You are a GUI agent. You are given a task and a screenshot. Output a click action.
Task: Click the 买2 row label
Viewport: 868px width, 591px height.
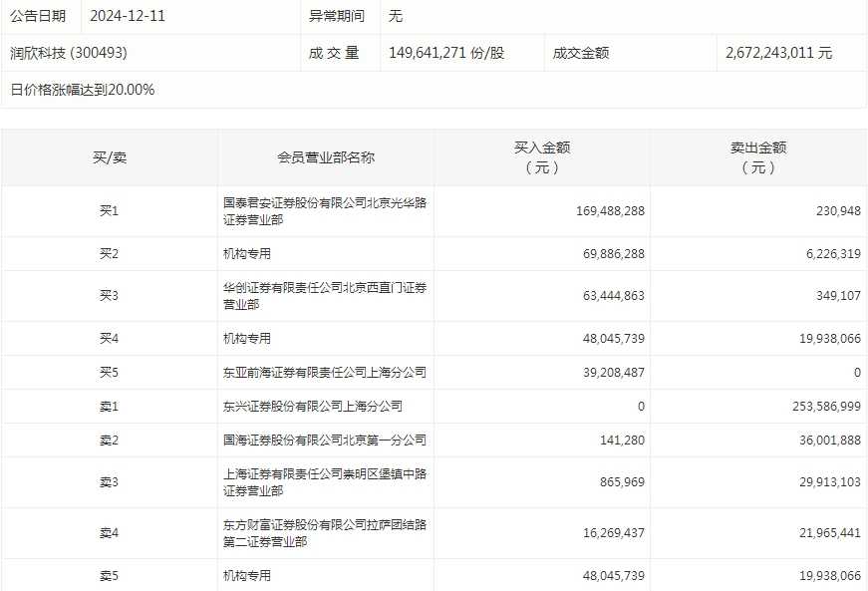point(109,253)
